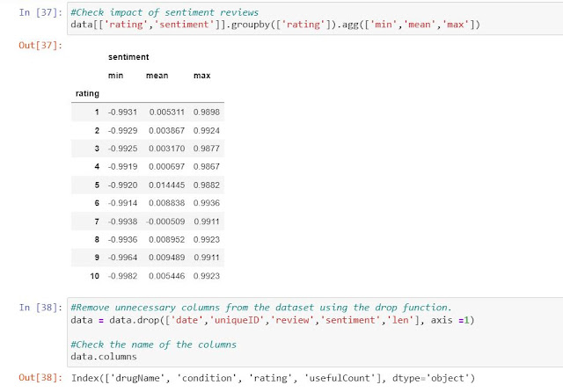Click the 'min' column header
This screenshot has height=392, width=563.
(x=115, y=76)
